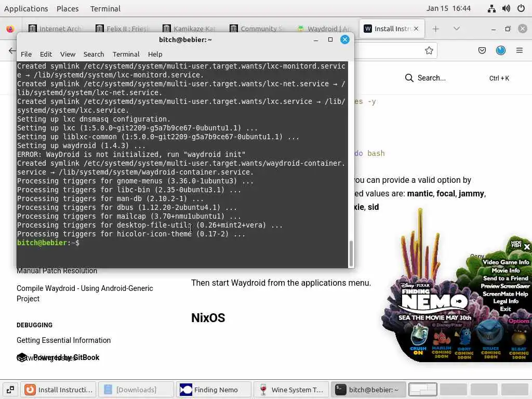The width and height of the screenshot is (532, 399).
Task: Select the first workspace in switcher
Action: pos(423,390)
